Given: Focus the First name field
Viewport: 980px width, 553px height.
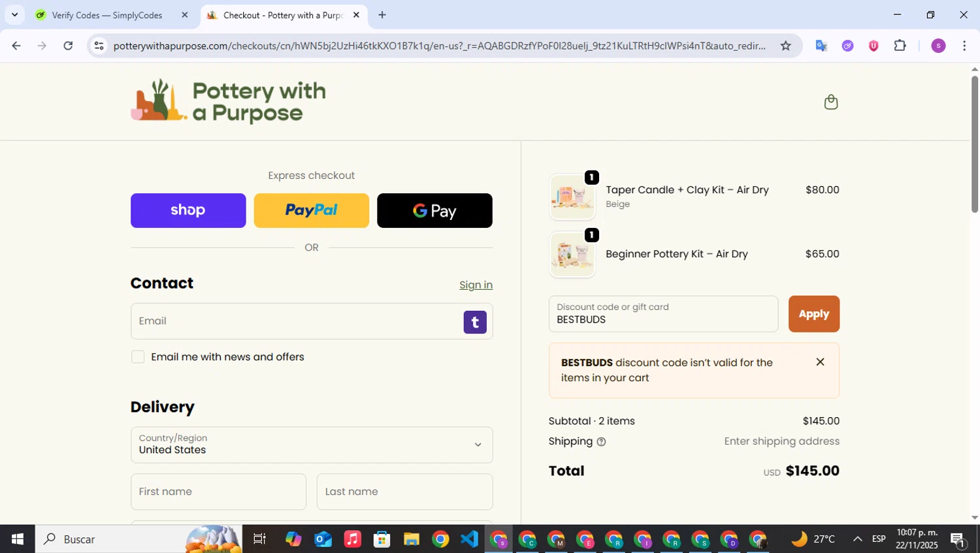Looking at the screenshot, I should (x=218, y=492).
